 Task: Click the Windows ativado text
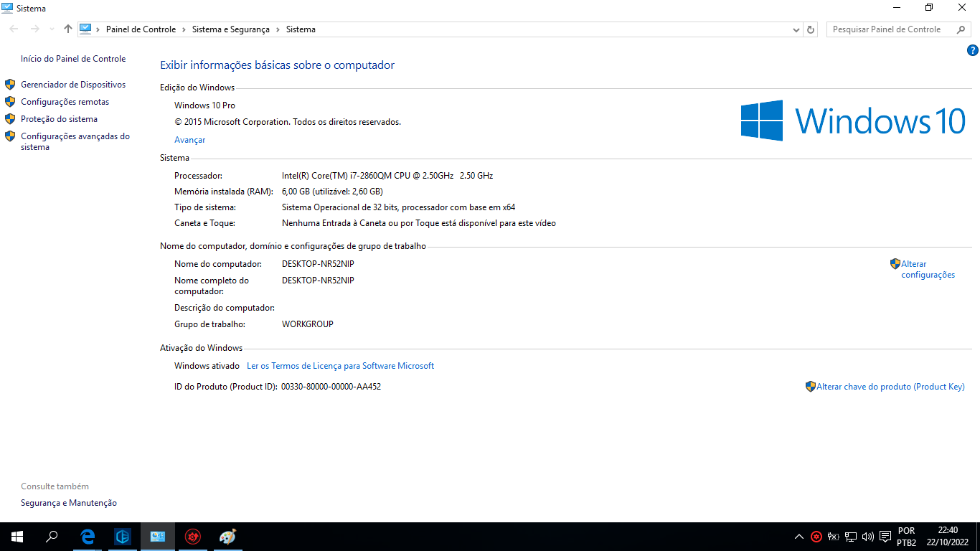[x=207, y=366]
